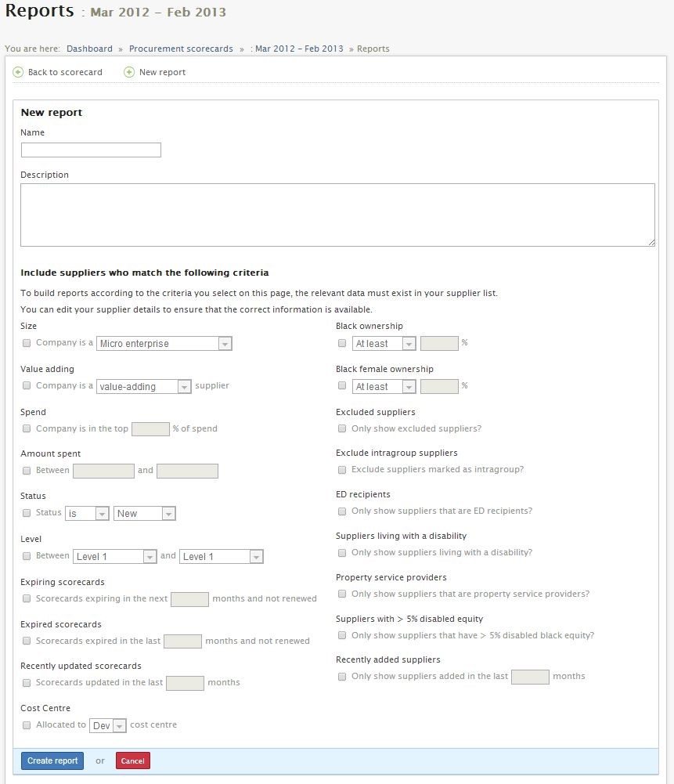Check Only show excluded suppliers
The width and height of the screenshot is (674, 784).
click(342, 428)
